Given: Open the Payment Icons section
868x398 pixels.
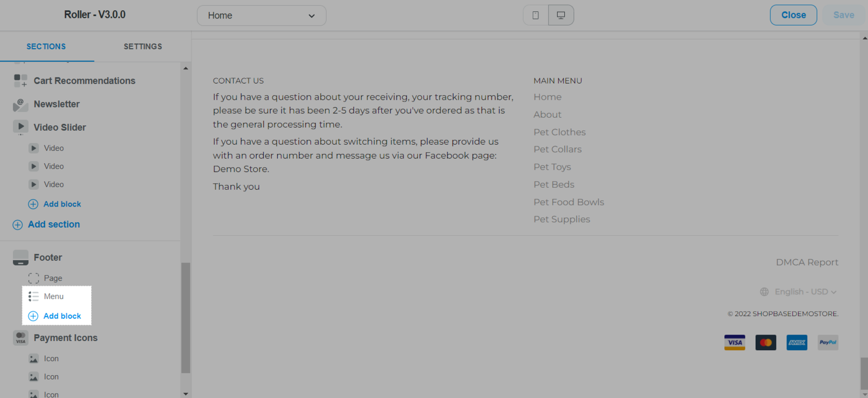Looking at the screenshot, I should pyautogui.click(x=66, y=338).
